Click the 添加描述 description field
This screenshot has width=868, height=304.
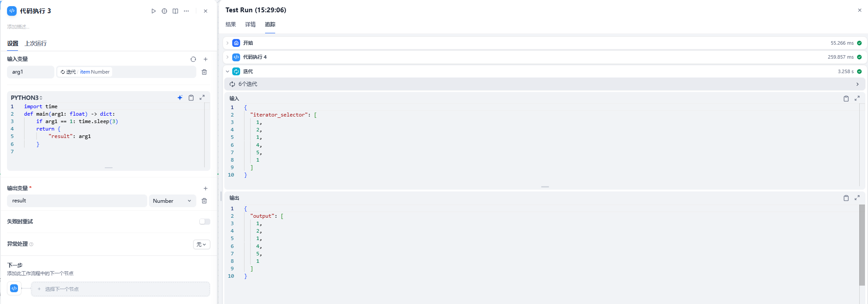click(18, 27)
